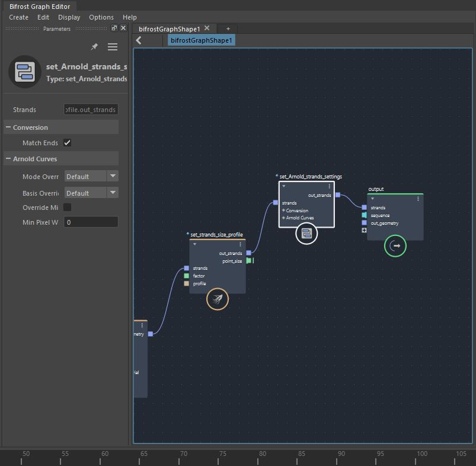
Task: Collapse the Conversion section
Action: (8, 127)
